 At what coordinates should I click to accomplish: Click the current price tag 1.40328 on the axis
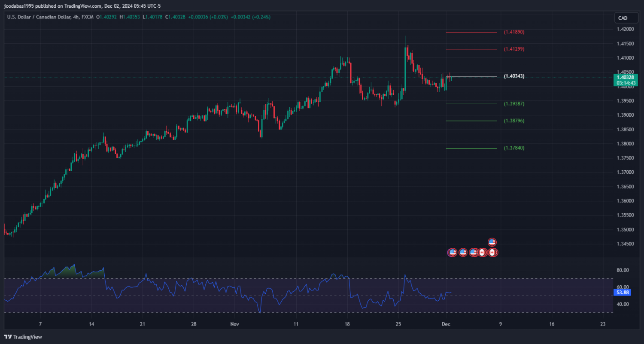tap(625, 77)
